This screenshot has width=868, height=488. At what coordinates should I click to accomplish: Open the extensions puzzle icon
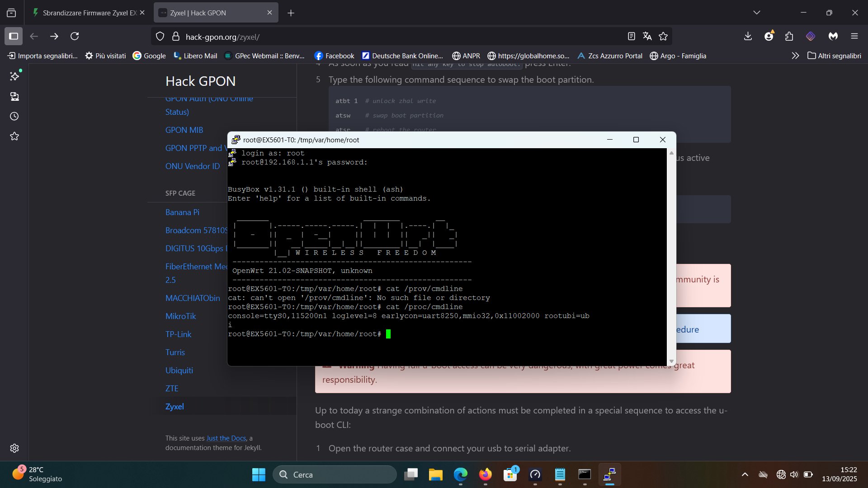coord(789,36)
